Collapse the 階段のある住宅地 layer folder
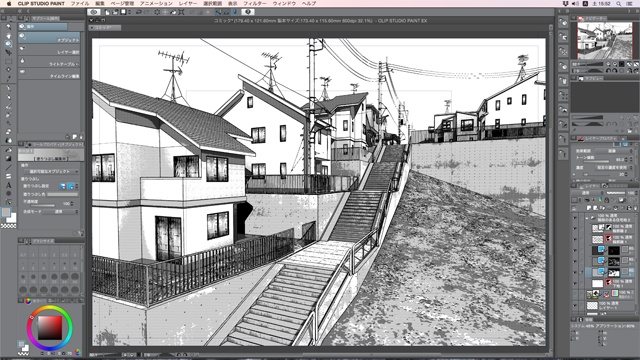Screen dimensions: 640x360 coord(587,217)
